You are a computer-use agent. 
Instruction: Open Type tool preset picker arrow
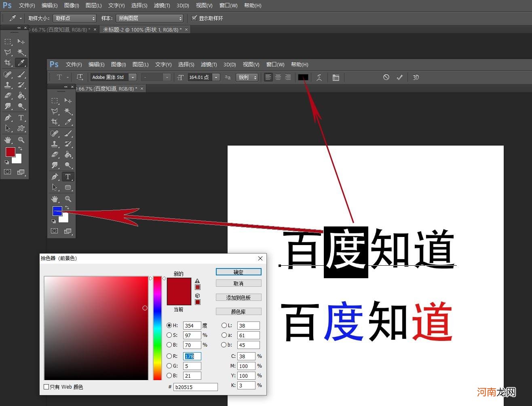[x=68, y=77]
